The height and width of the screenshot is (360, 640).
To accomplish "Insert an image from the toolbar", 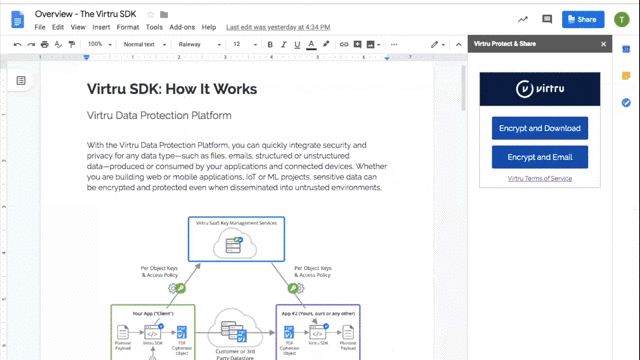I will tap(370, 44).
